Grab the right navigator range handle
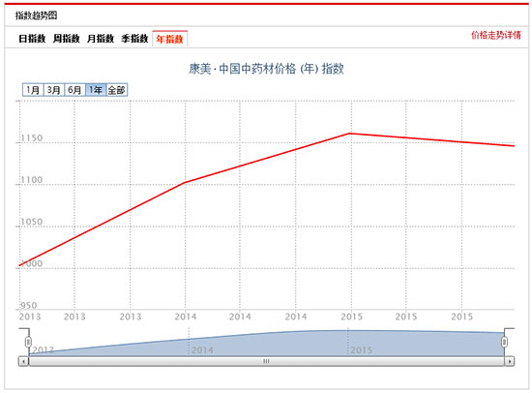532x393 pixels. coord(505,342)
